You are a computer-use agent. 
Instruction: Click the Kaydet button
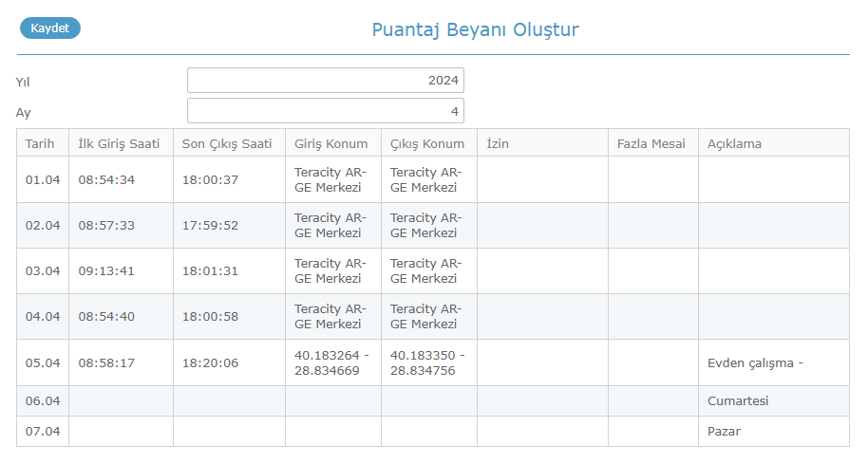tap(49, 28)
